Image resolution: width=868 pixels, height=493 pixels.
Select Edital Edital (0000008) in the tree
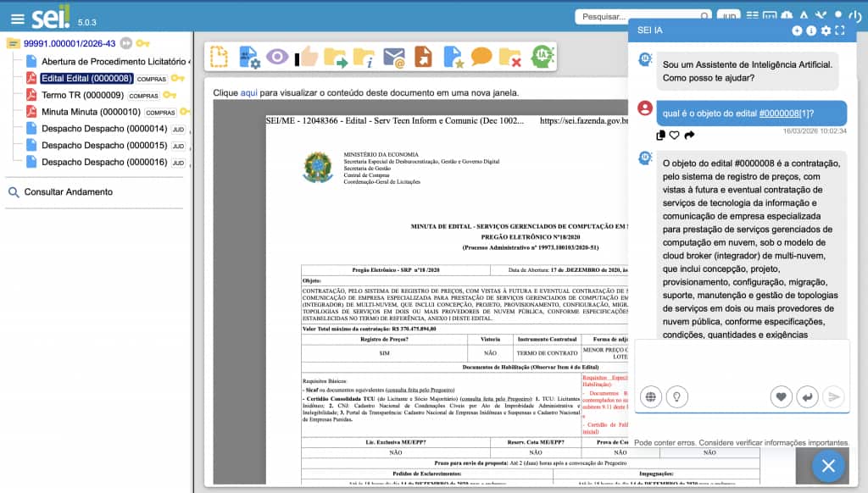pos(87,79)
